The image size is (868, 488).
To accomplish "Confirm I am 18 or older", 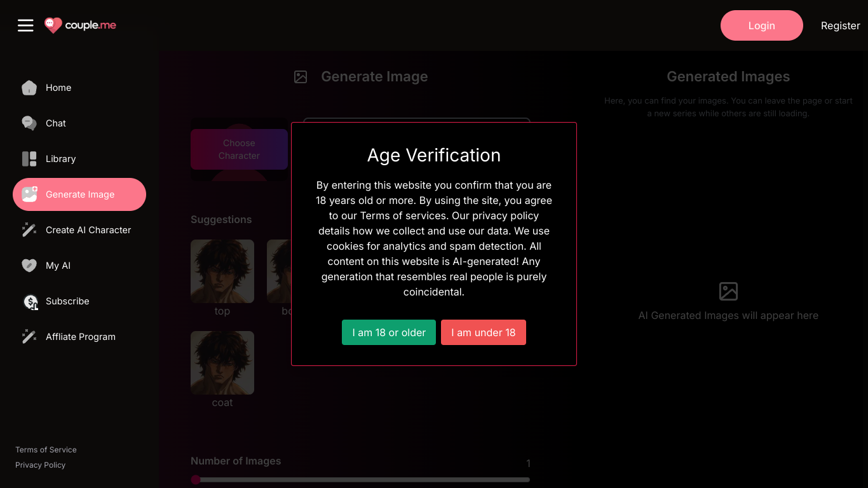I will 389,332.
